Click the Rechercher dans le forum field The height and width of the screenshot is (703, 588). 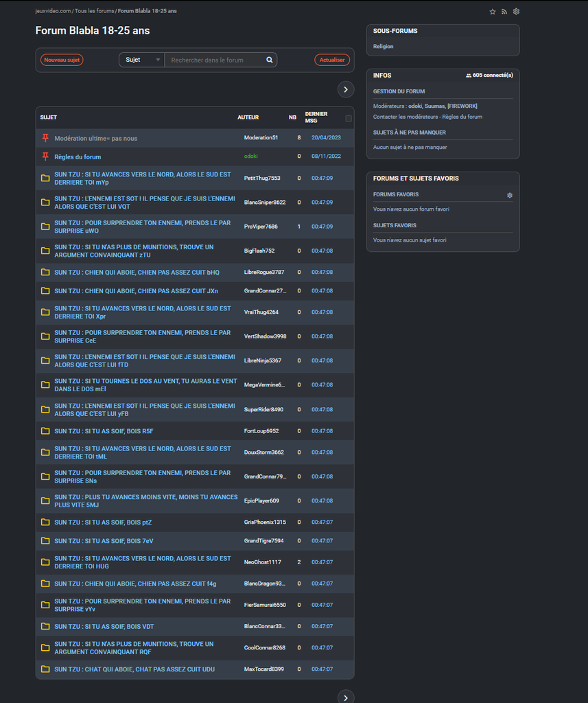[216, 60]
